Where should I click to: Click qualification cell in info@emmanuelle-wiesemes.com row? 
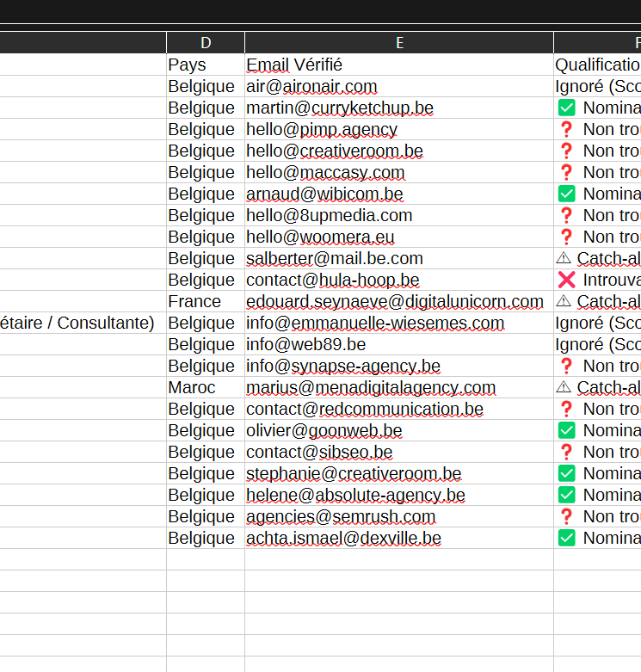(598, 323)
